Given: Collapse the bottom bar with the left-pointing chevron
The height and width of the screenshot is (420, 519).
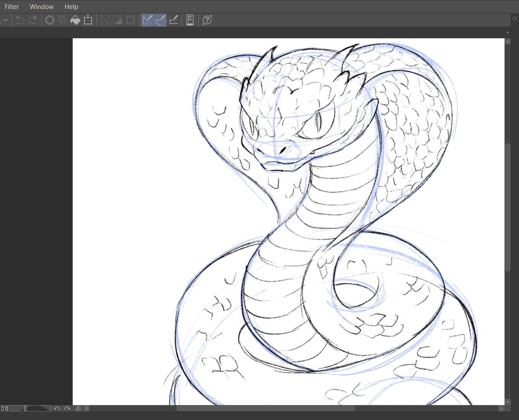Looking at the screenshot, I should tap(86, 408).
